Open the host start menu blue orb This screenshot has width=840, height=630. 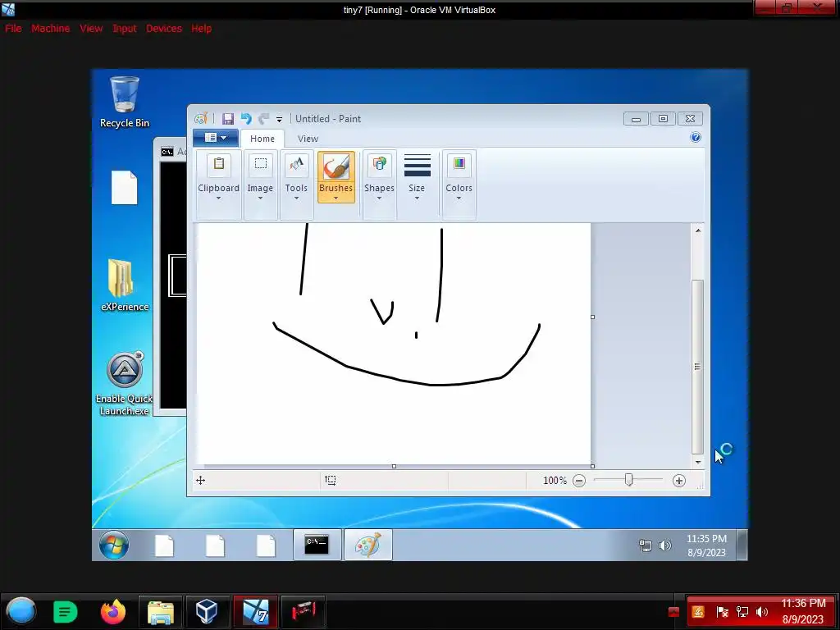(21, 612)
